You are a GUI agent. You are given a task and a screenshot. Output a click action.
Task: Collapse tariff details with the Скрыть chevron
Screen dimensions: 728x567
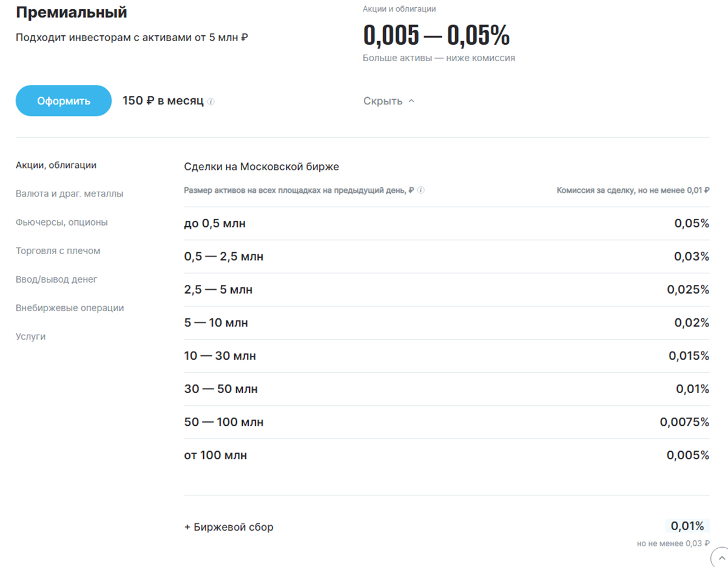coord(389,101)
